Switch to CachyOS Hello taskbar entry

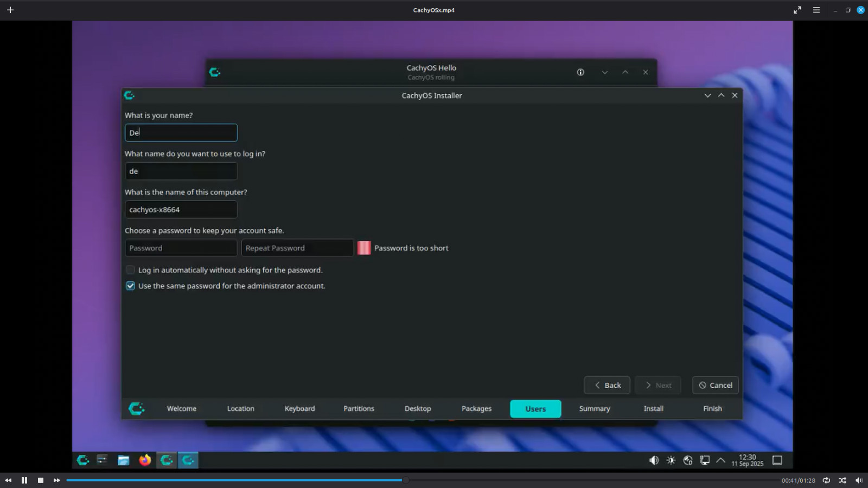(x=167, y=460)
